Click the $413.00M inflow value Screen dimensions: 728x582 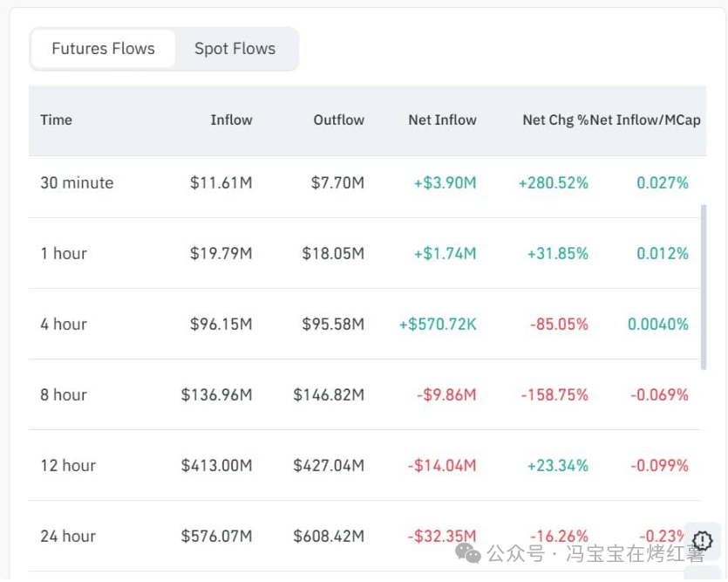216,466
